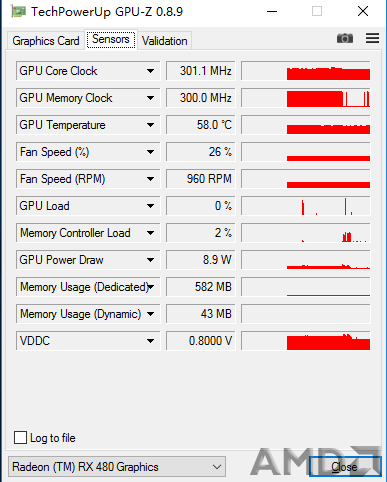Click the GPU Memory Clock history graph
Screen dimensions: 387x482
click(306, 98)
